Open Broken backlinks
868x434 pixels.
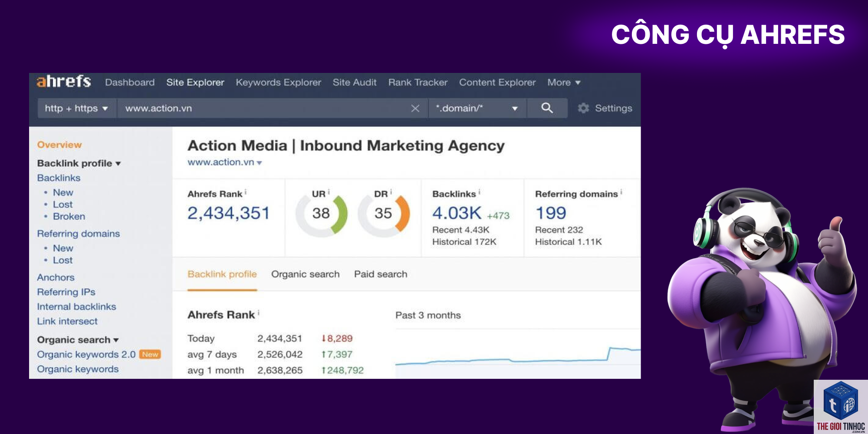click(69, 217)
